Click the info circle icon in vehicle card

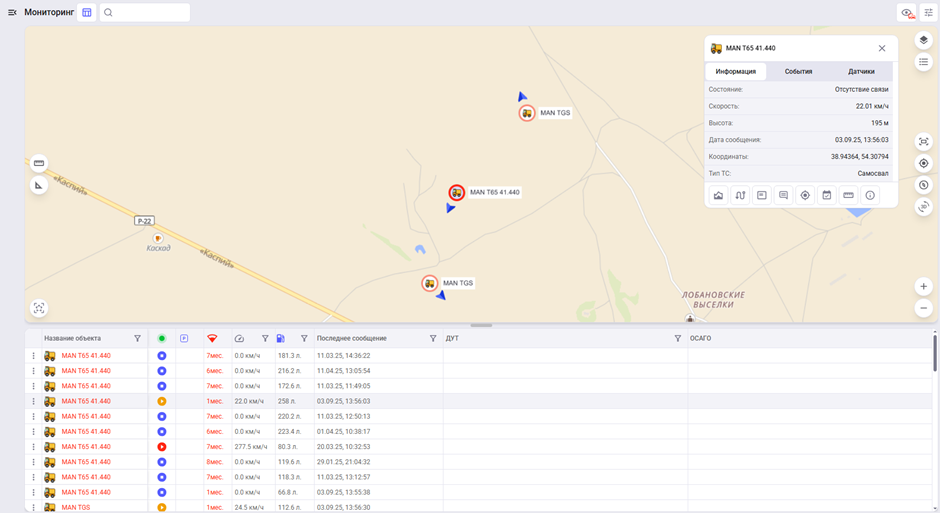point(870,196)
